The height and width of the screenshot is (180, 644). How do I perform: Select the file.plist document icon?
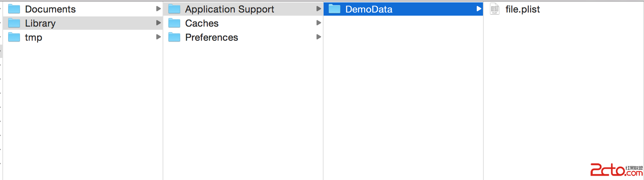point(495,9)
